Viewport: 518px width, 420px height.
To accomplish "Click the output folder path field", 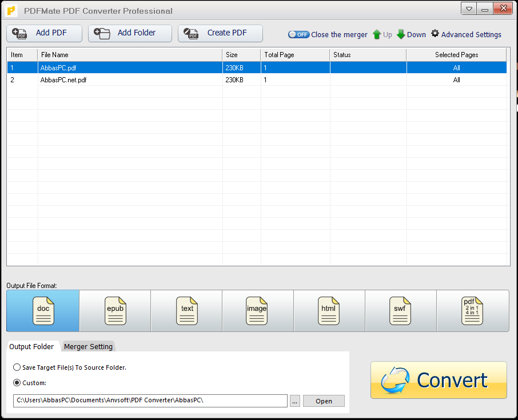I will point(150,401).
